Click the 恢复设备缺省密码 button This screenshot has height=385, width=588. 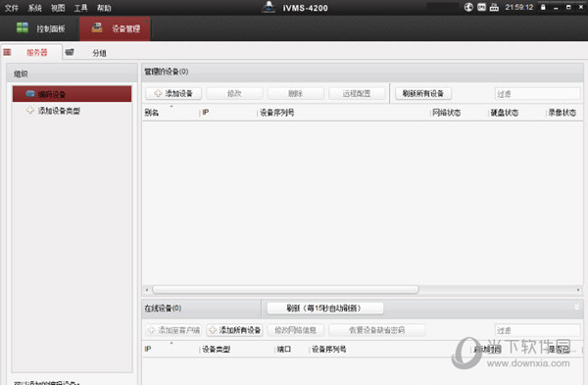377,330
